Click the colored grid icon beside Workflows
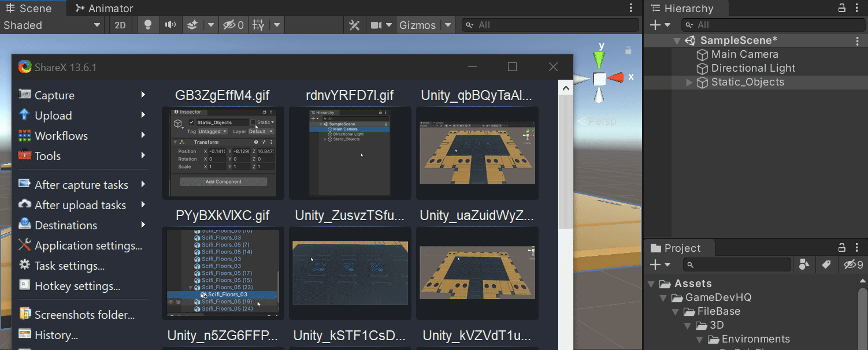868x350 pixels. click(x=24, y=135)
